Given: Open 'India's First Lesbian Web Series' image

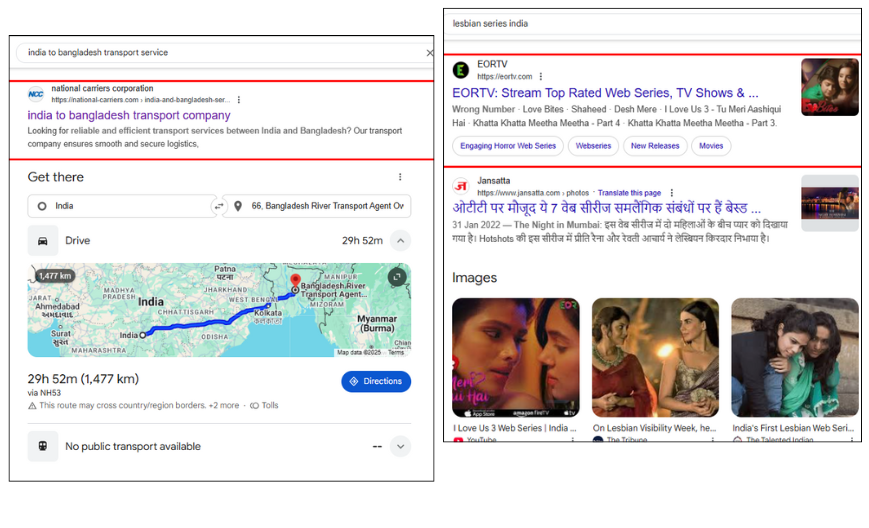Looking at the screenshot, I should tap(795, 358).
